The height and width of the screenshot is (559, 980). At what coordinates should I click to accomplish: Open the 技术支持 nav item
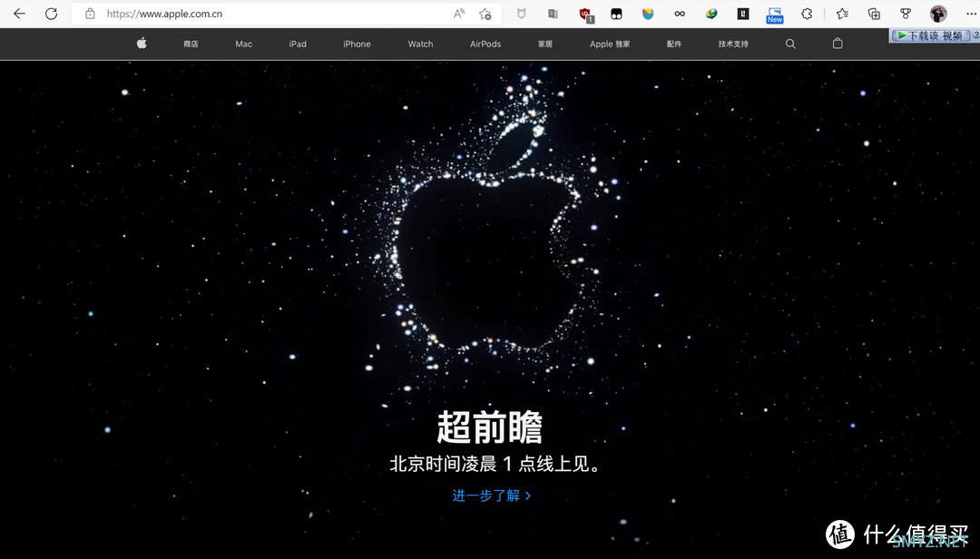coord(733,44)
